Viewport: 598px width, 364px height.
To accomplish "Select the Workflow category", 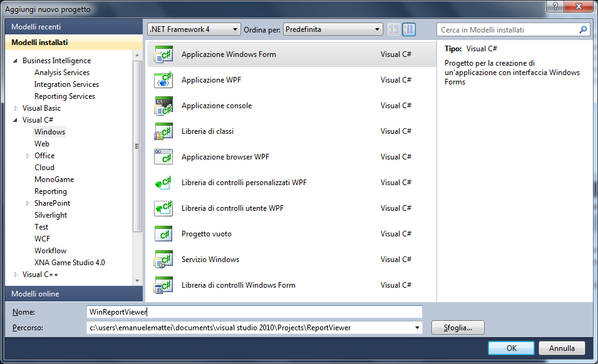I will pyautogui.click(x=50, y=251).
